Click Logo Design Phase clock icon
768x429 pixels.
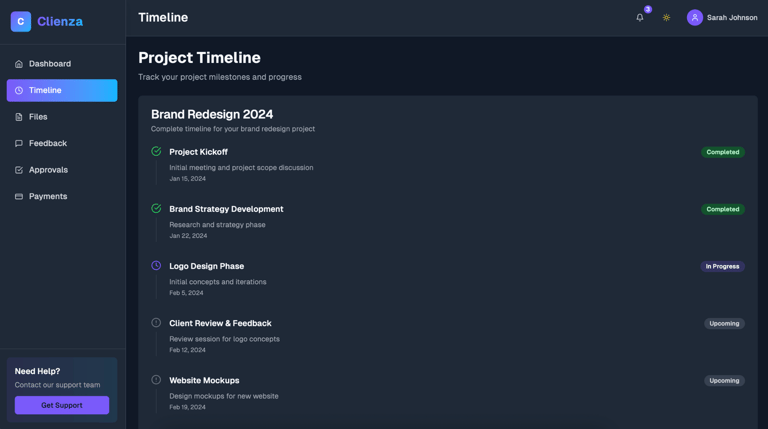156,265
